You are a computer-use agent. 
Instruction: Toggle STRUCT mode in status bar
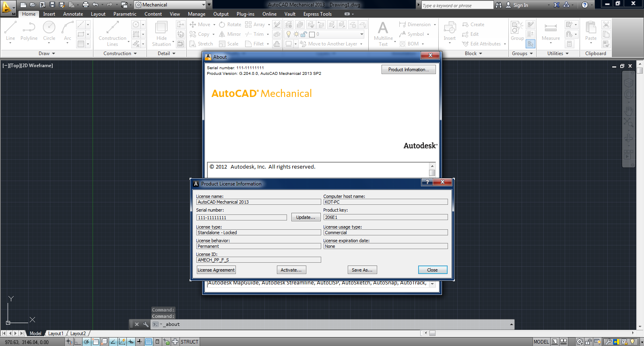tap(189, 342)
